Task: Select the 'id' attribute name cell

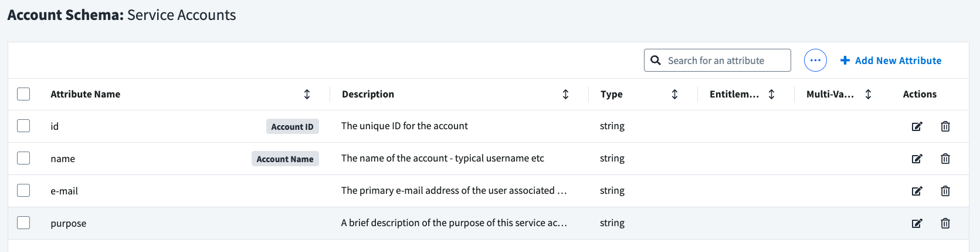Action: click(55, 126)
